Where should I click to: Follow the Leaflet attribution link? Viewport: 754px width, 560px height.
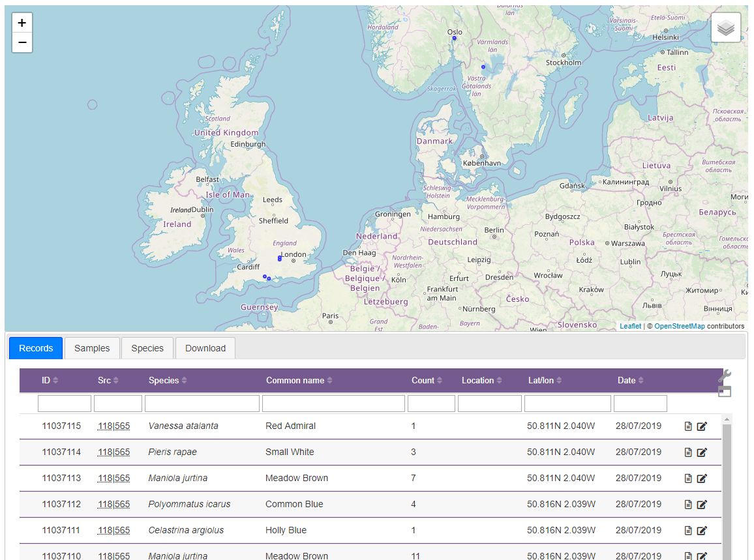[x=631, y=326]
